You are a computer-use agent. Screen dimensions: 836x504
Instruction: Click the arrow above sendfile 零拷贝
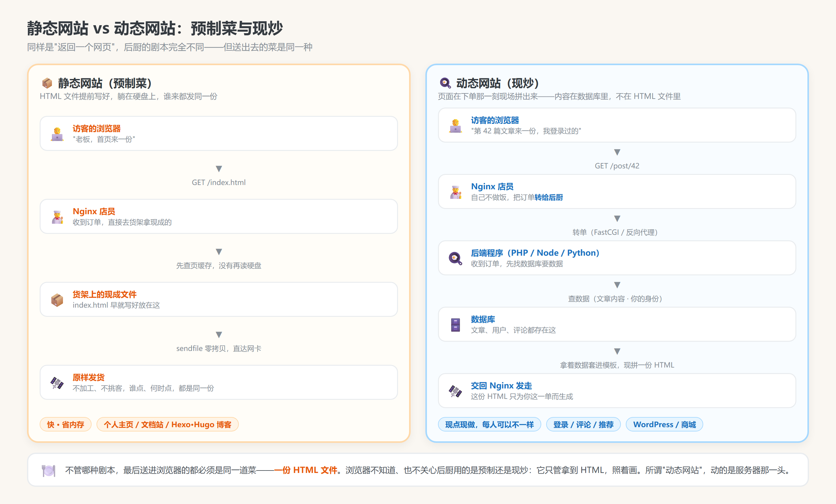pyautogui.click(x=219, y=335)
